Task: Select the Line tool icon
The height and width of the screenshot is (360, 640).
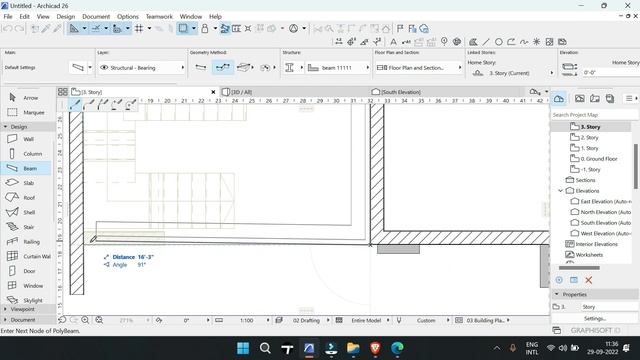Action: tap(486, 42)
